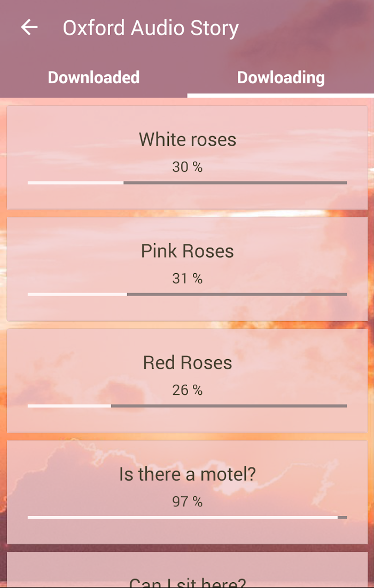This screenshot has height=588, width=374.
Task: Tap the 97 % label on motel story
Action: click(x=187, y=502)
